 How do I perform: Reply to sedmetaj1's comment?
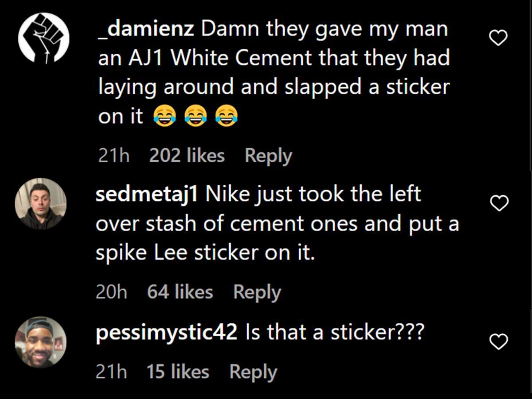(257, 292)
